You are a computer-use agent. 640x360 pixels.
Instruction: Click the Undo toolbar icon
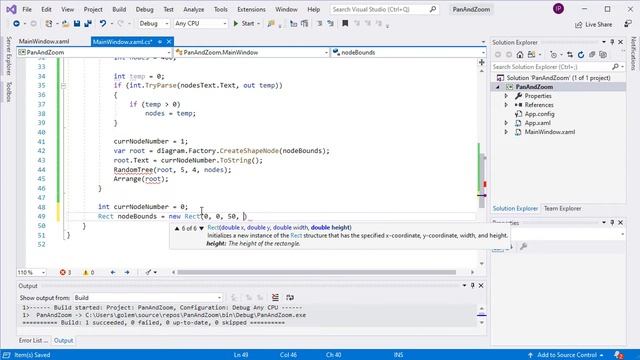click(x=103, y=24)
